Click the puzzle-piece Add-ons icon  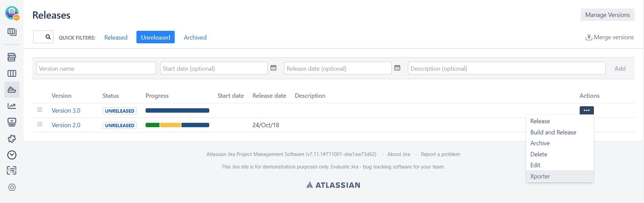click(x=12, y=139)
